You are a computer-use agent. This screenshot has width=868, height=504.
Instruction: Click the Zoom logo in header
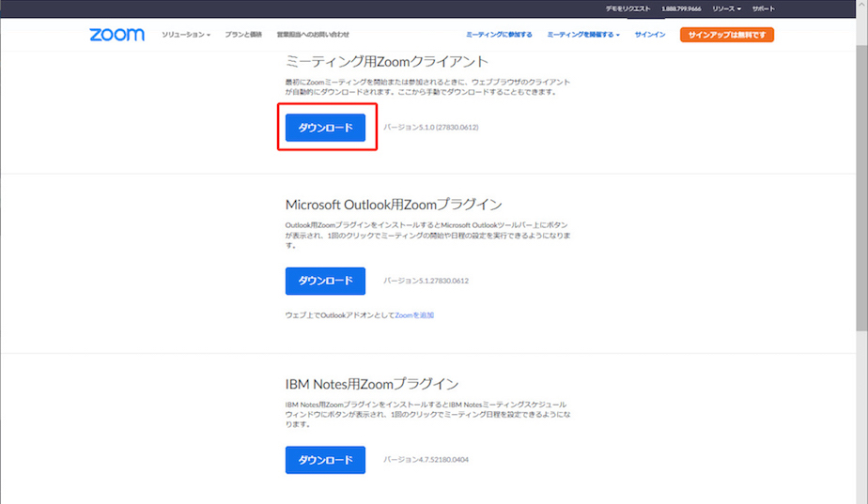[x=116, y=35]
